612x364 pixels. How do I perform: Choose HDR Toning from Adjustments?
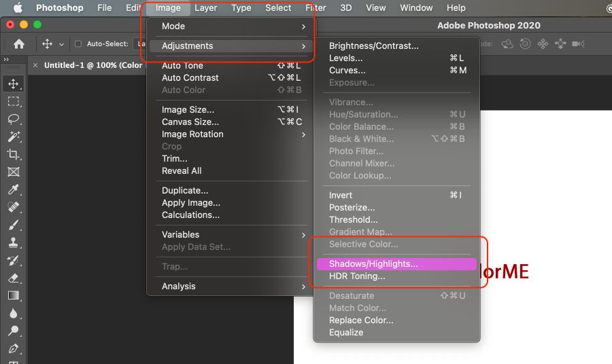(x=396, y=276)
